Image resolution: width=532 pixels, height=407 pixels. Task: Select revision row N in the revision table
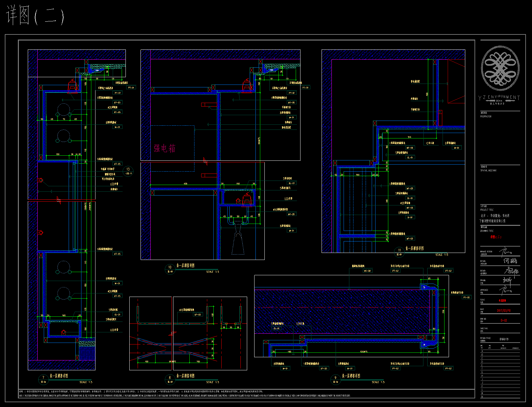500,396
